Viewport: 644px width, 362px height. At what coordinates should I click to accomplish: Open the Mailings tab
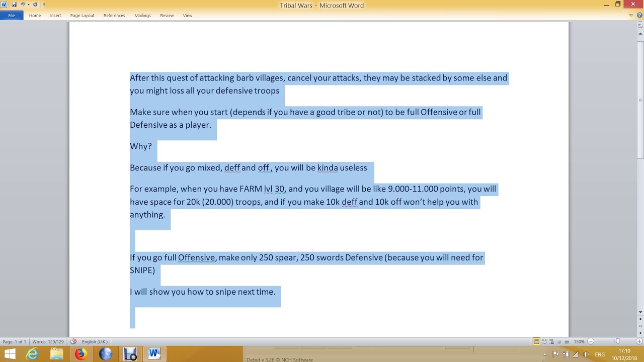[142, 16]
